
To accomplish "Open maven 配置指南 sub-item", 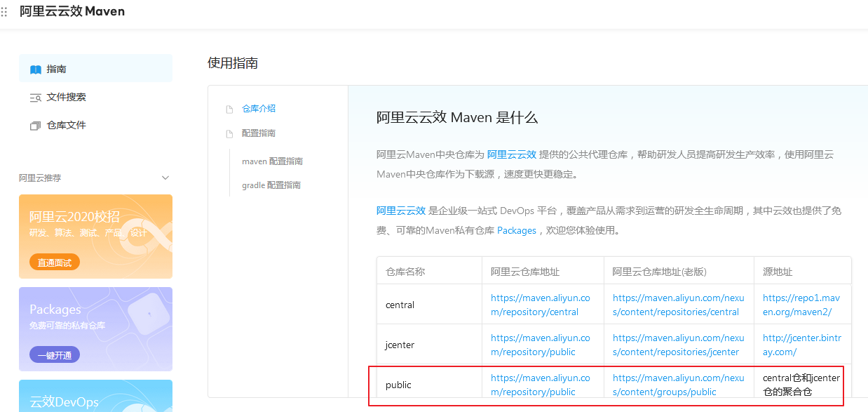I will point(272,161).
